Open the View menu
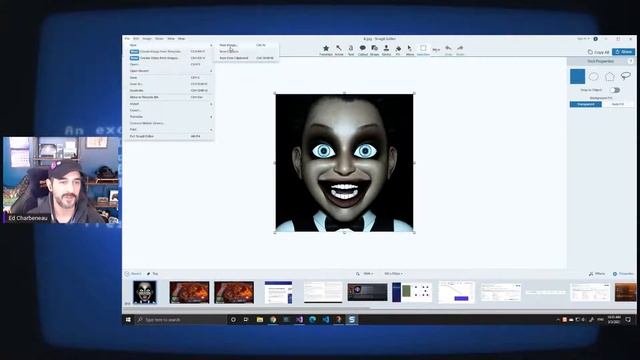640x360 pixels. [171, 39]
